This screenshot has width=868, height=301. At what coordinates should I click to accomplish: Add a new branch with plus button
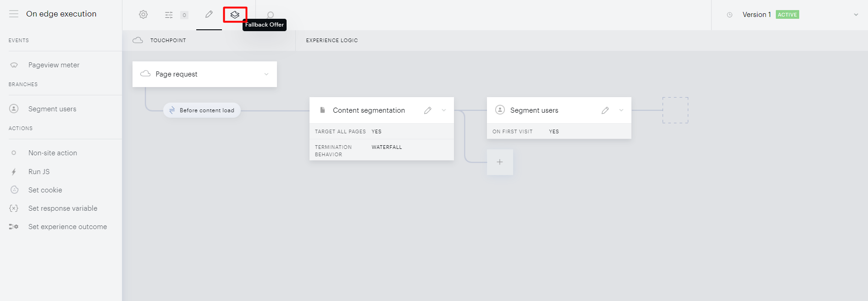(x=500, y=162)
